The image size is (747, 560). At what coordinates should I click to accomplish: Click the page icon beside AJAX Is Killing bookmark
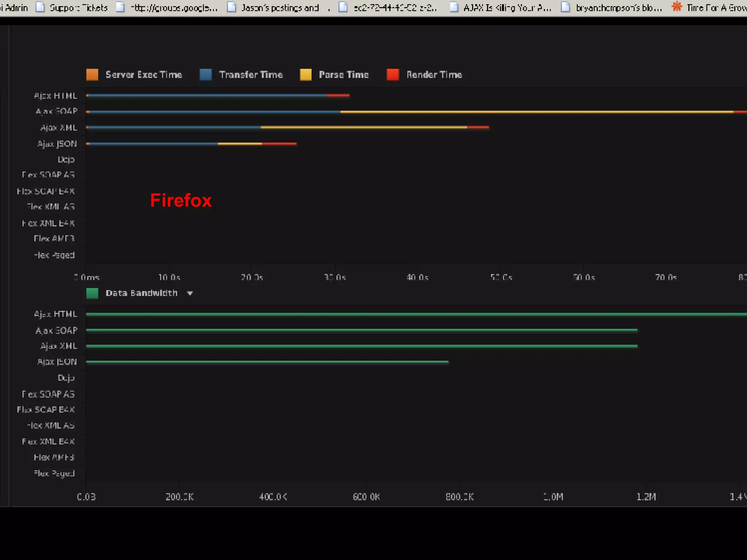[x=454, y=7]
